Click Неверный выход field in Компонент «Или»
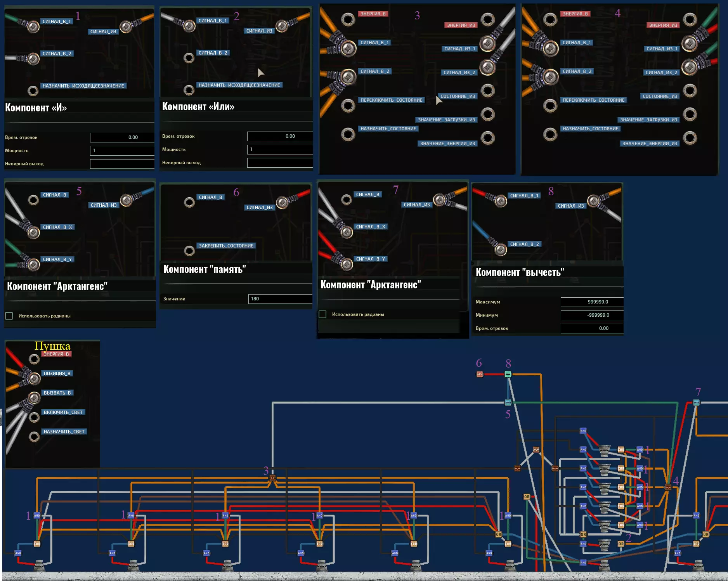This screenshot has height=581, width=728. pos(280,163)
